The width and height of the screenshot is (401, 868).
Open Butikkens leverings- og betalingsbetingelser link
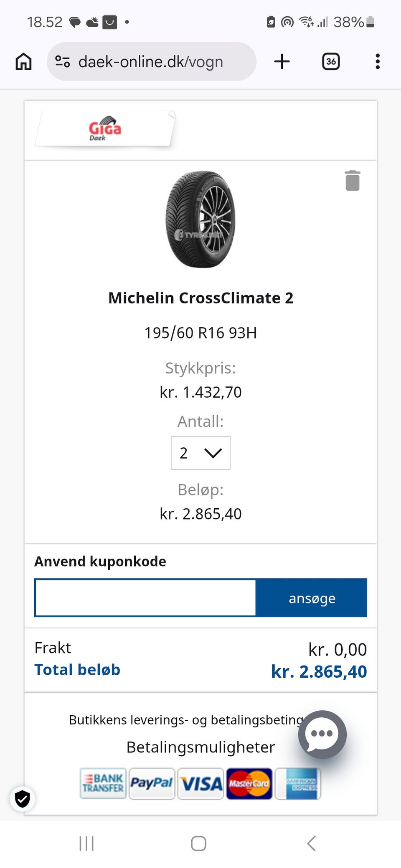click(184, 720)
